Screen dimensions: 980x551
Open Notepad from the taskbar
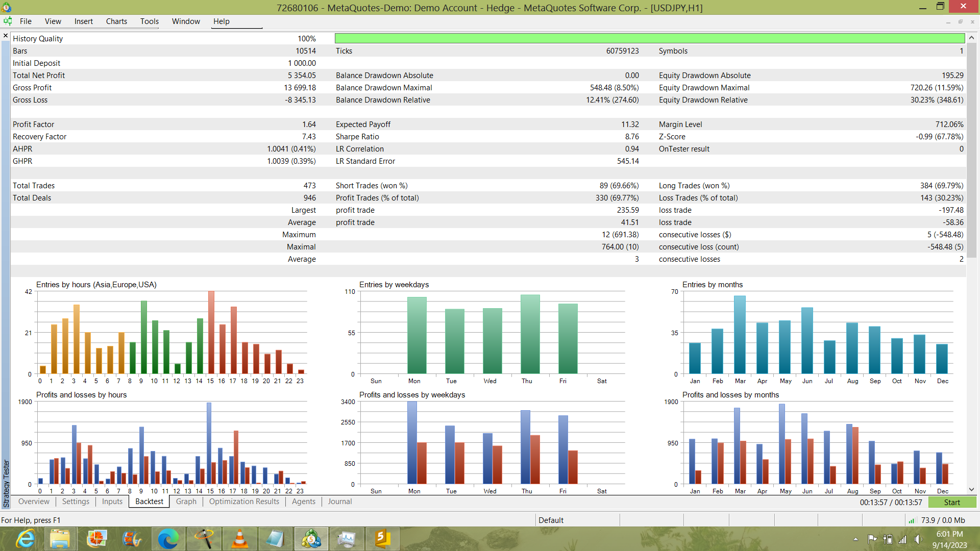(x=275, y=539)
